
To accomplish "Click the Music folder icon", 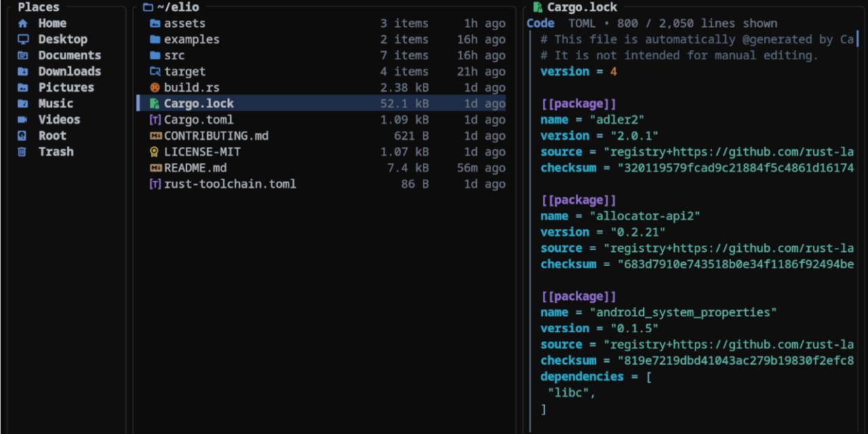I will pos(23,104).
